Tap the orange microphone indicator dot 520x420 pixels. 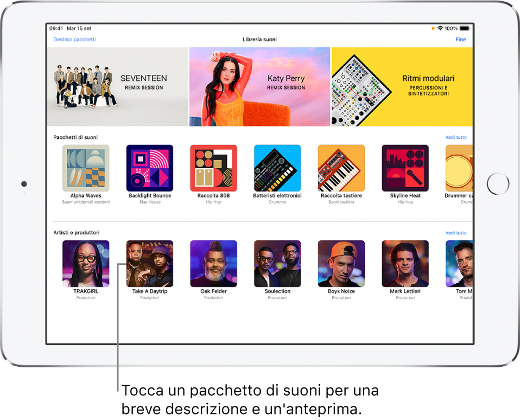click(x=433, y=29)
